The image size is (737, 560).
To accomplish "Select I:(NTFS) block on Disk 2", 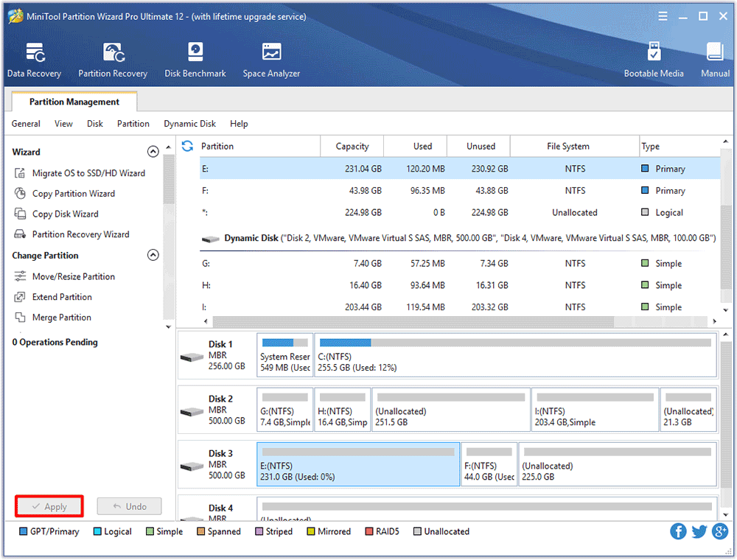I will tap(595, 409).
